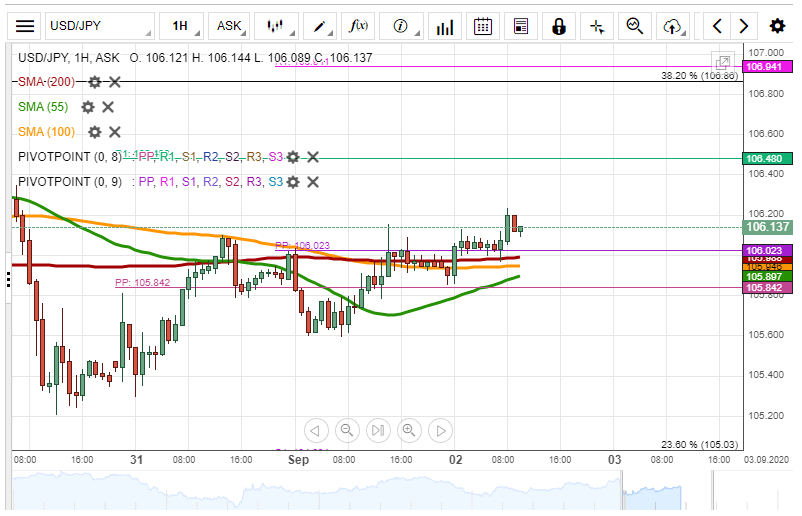The width and height of the screenshot is (802, 516).
Task: Activate the crosshair cursor tool
Action: pyautogui.click(x=597, y=26)
